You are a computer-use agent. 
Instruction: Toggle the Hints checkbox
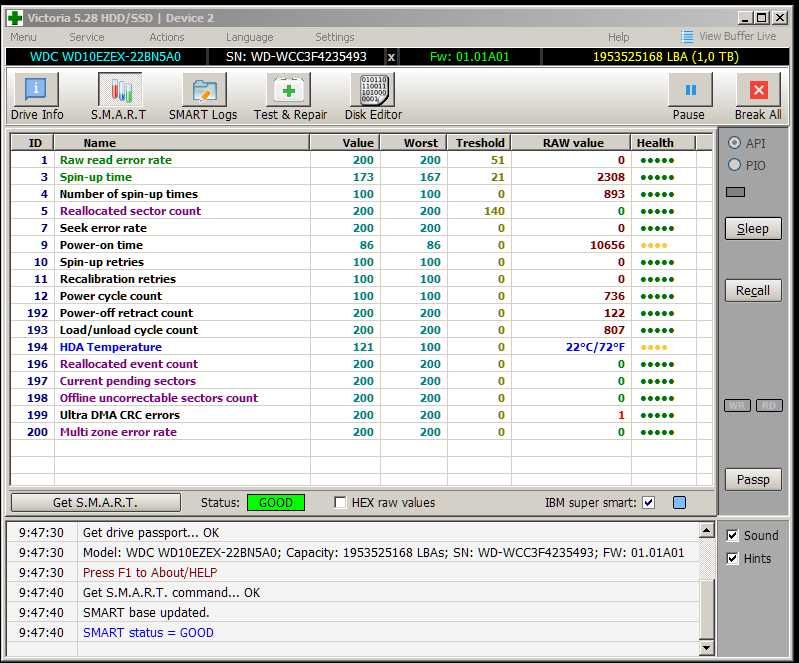pyautogui.click(x=732, y=559)
